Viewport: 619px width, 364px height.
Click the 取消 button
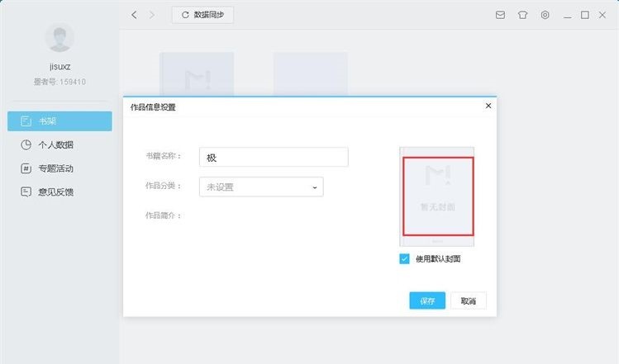pos(469,300)
